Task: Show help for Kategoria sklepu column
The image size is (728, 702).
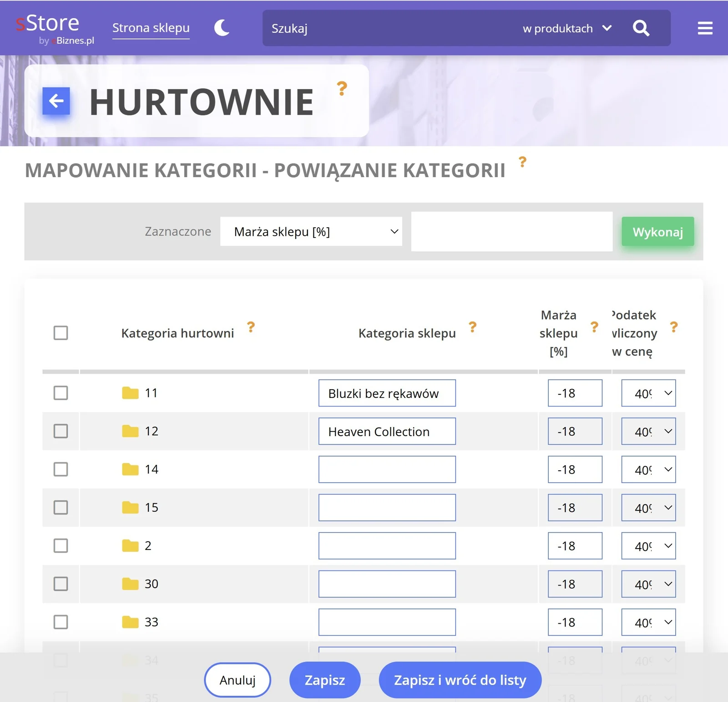Action: pos(472,327)
